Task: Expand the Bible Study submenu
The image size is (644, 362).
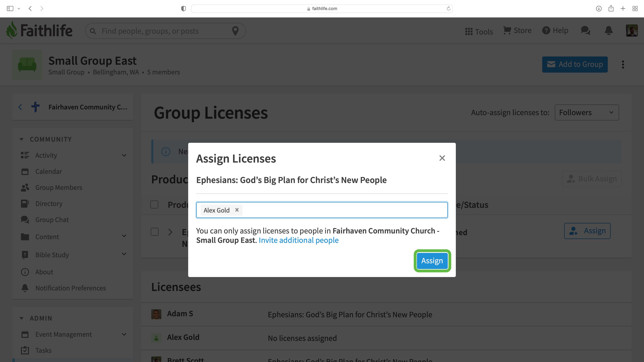Action: pyautogui.click(x=124, y=254)
